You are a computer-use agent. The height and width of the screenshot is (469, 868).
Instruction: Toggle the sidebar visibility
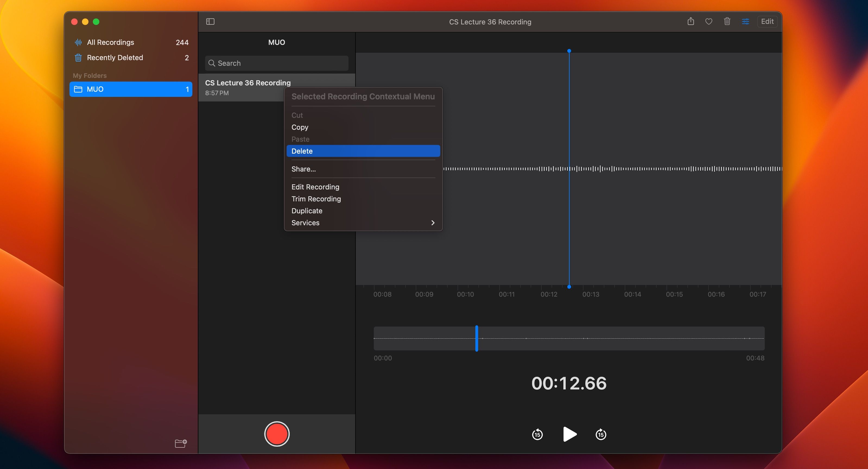pyautogui.click(x=210, y=21)
